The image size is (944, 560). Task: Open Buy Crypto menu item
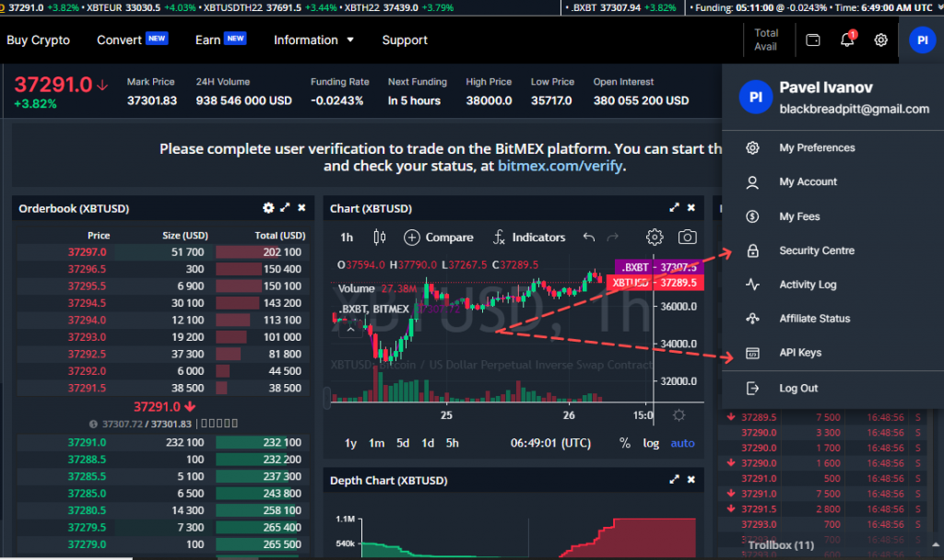(38, 41)
